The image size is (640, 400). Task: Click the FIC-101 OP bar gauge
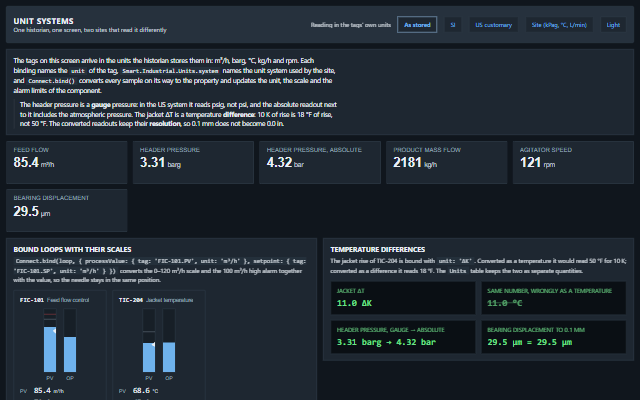pos(70,340)
